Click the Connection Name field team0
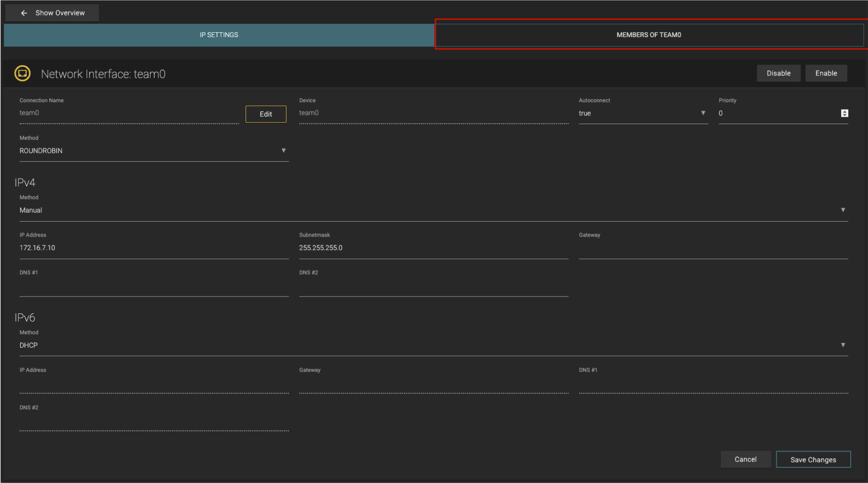Screen dimensions: 868x483 click(129, 113)
